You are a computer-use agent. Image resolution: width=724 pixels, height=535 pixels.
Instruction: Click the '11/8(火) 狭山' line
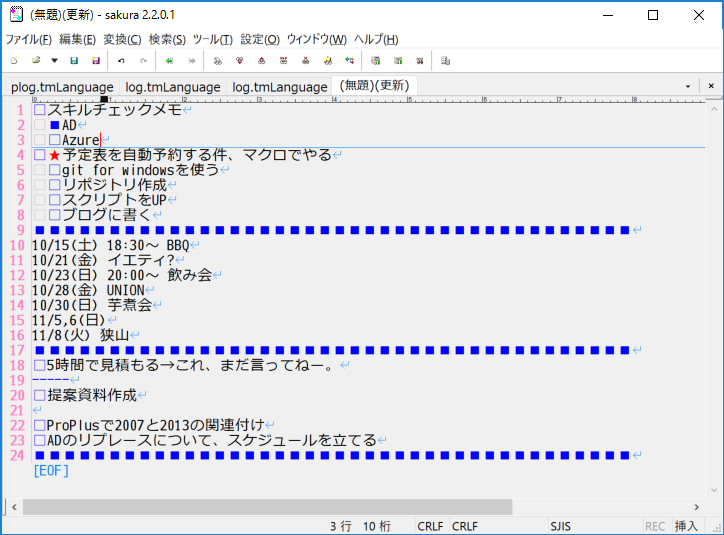[x=81, y=335]
